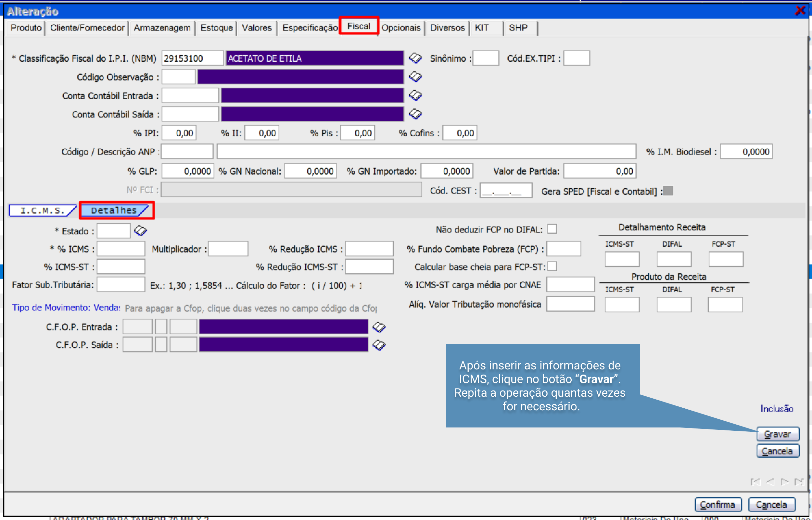Screen dimensions: 812x520
Task: Focus the Cód. CEST field
Action: 506,191
